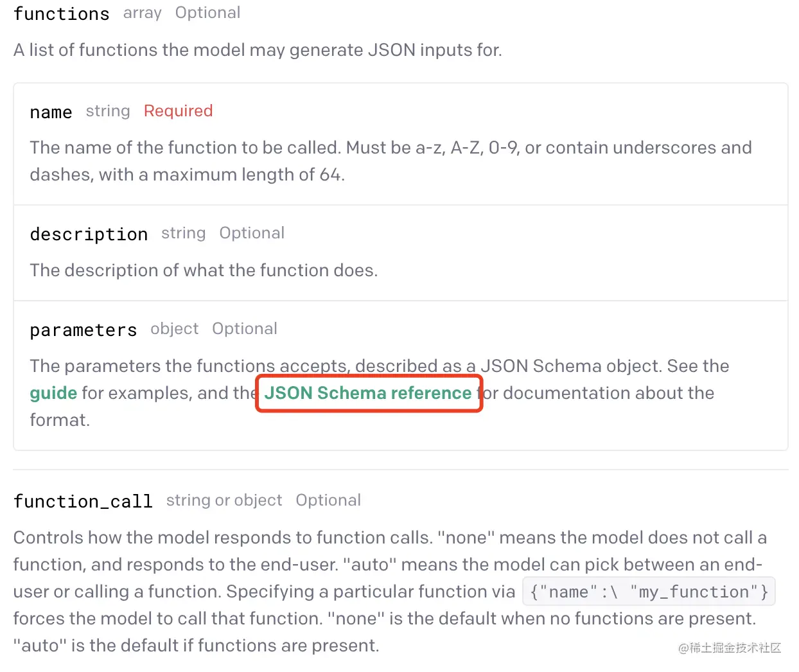Click the Optional label beside function_call

tap(328, 500)
